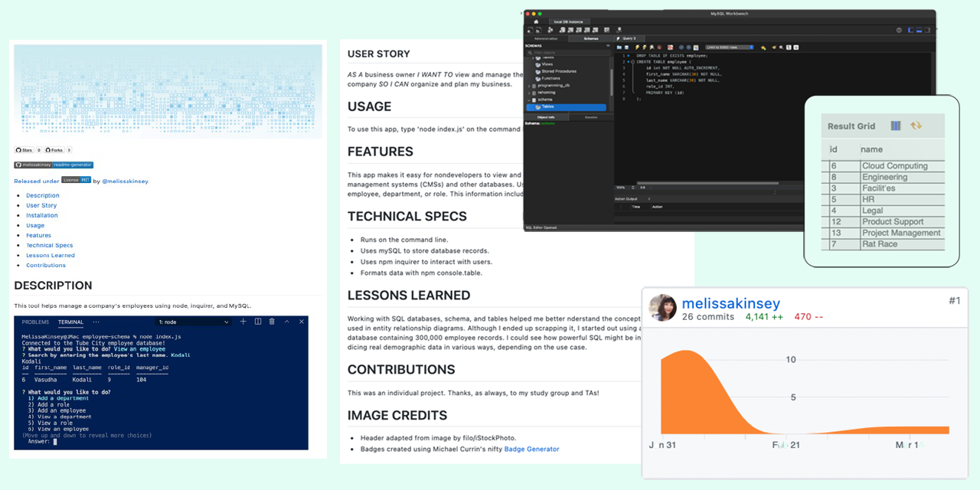Viewport: 980px width, 490px height.
Task: Toggle the right sidebar panel visibility icon
Action: coord(927,30)
